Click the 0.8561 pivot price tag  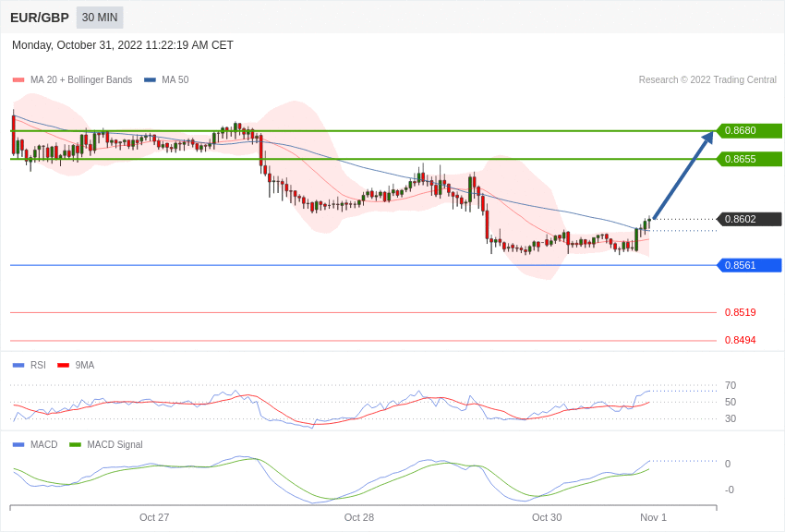pyautogui.click(x=749, y=265)
